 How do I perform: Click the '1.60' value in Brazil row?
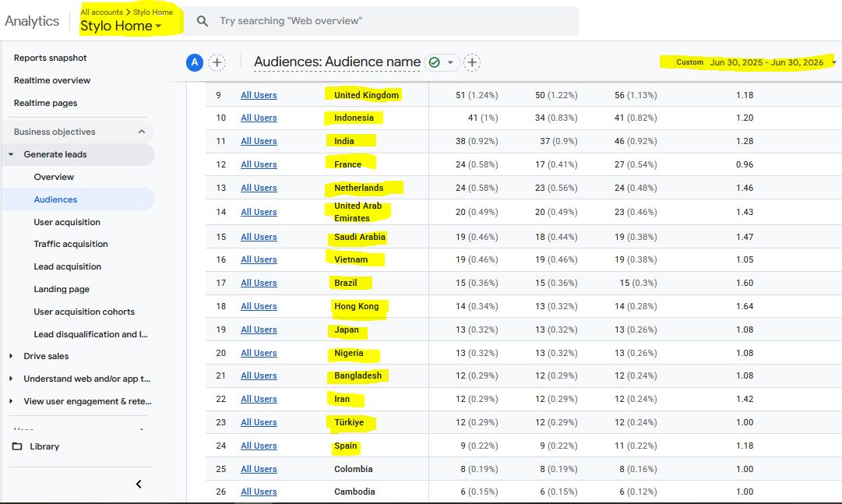pos(745,284)
